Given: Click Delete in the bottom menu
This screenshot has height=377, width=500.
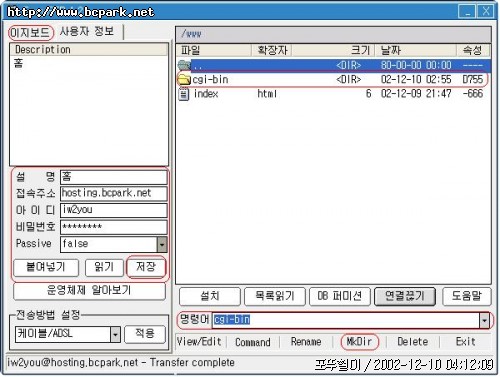Looking at the screenshot, I should pyautogui.click(x=413, y=342).
